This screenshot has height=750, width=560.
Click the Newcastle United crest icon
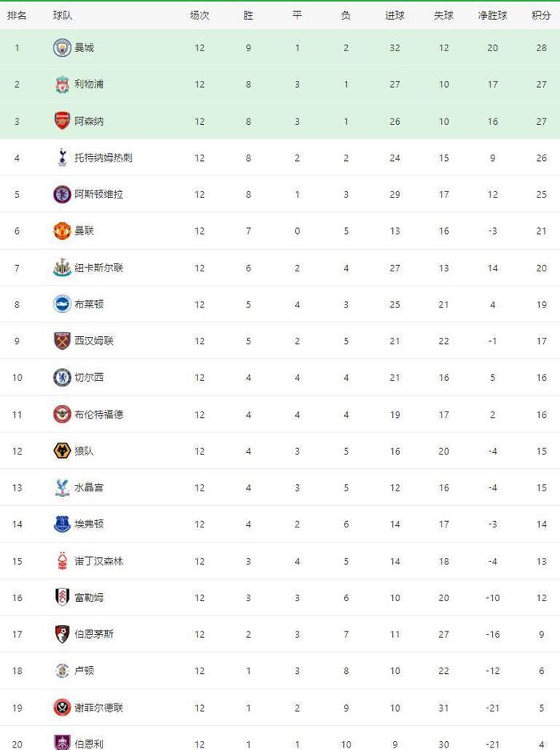[x=62, y=268]
